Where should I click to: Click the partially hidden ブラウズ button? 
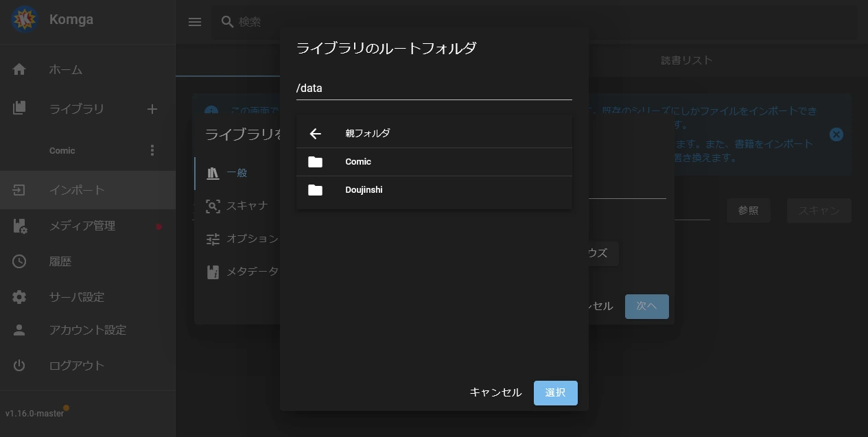pyautogui.click(x=604, y=253)
